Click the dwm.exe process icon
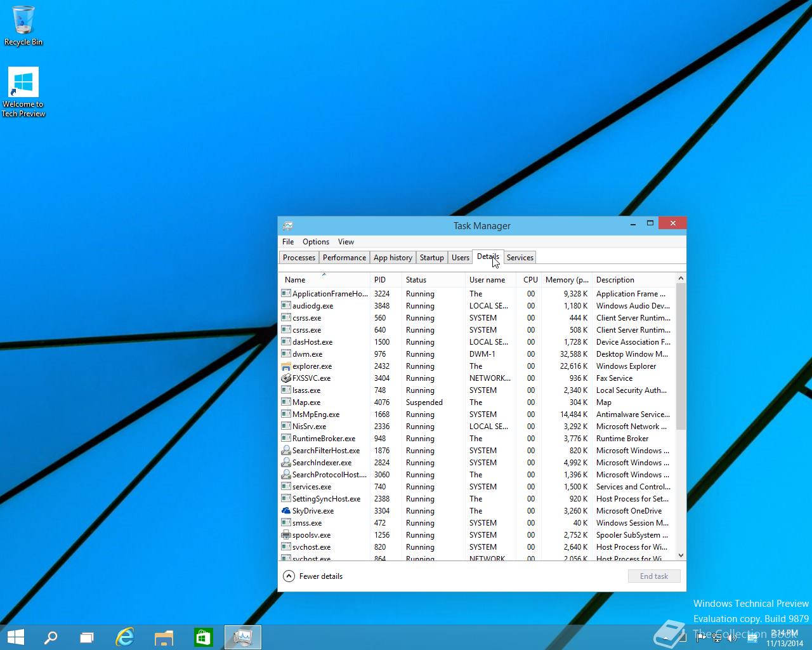Viewport: 812px width, 650px height. (286, 354)
